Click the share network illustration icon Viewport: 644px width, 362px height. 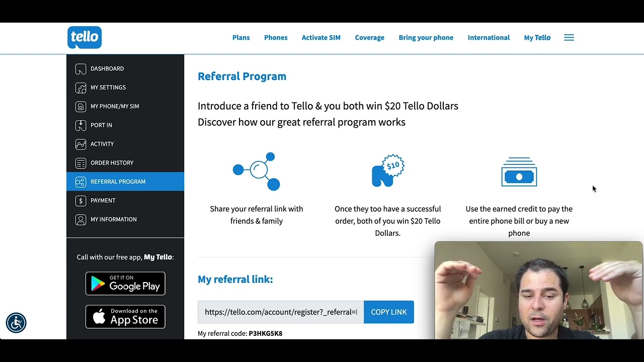(x=257, y=171)
